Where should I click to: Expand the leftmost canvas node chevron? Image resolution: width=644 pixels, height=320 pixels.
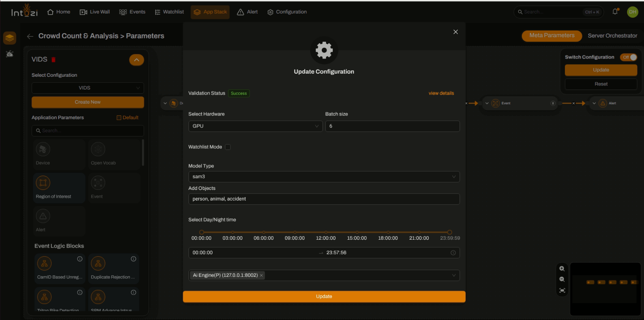(165, 103)
